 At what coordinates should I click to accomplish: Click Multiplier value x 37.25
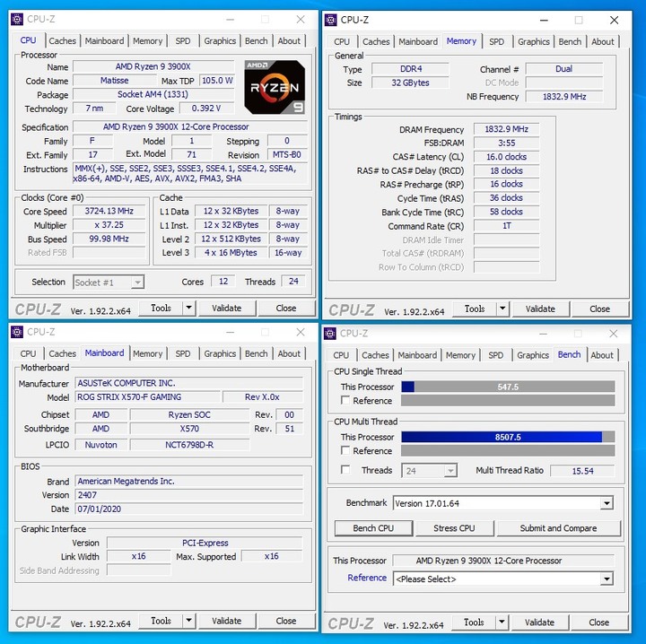point(109,225)
